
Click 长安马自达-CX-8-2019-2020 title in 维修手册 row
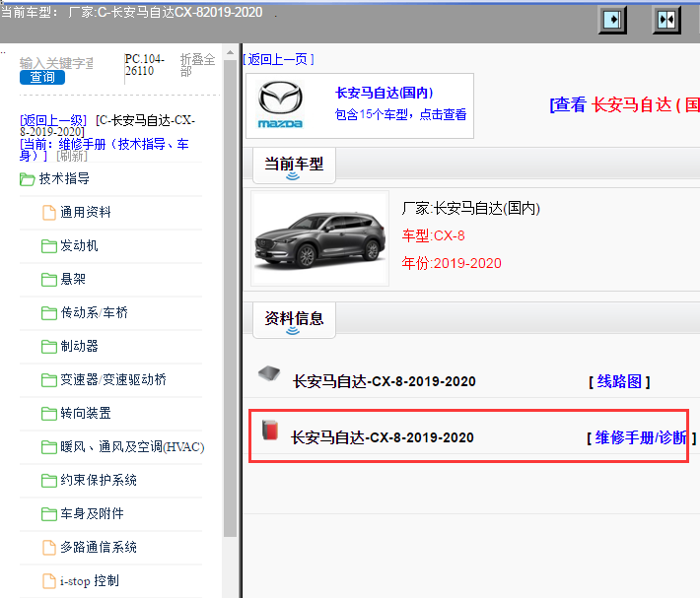click(383, 437)
